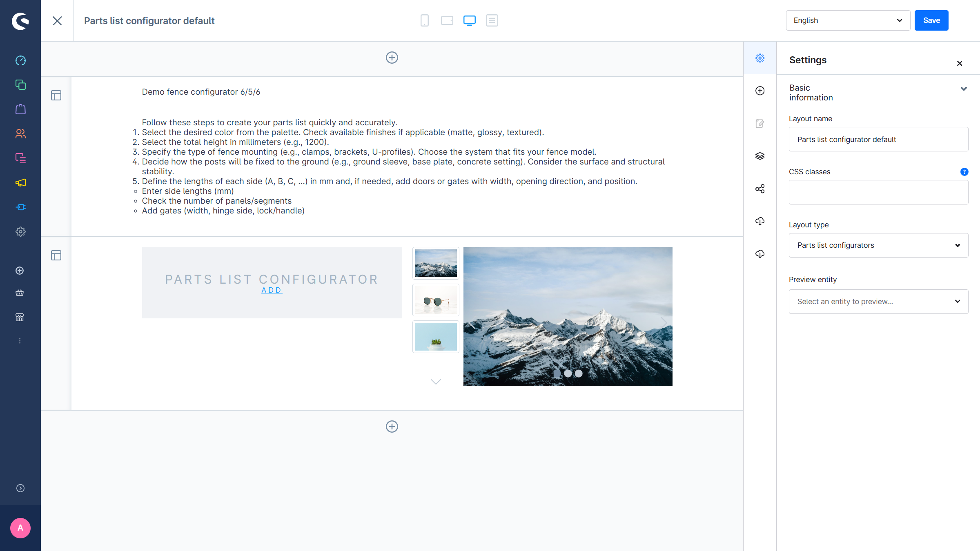Screen dimensions: 980x551
Task: Open the Orders bag icon in sidebar
Action: 20,109
